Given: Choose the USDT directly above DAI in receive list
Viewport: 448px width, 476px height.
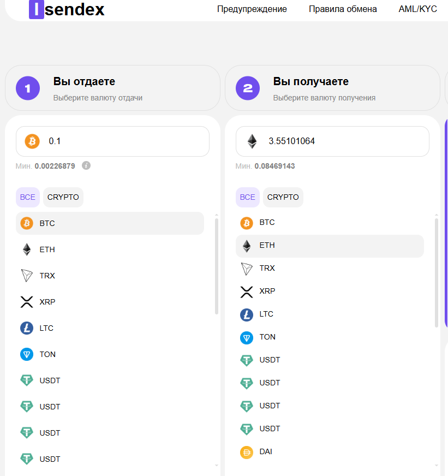Looking at the screenshot, I should click(x=330, y=429).
